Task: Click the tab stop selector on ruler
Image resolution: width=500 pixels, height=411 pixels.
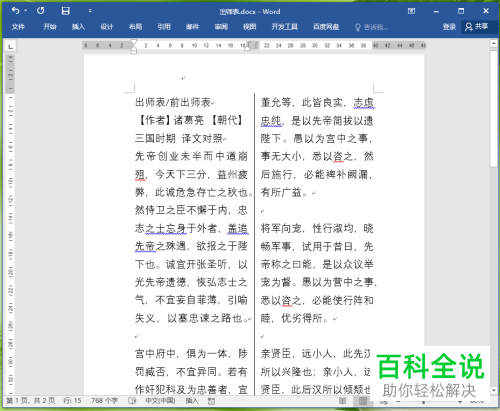Action: click(x=11, y=46)
